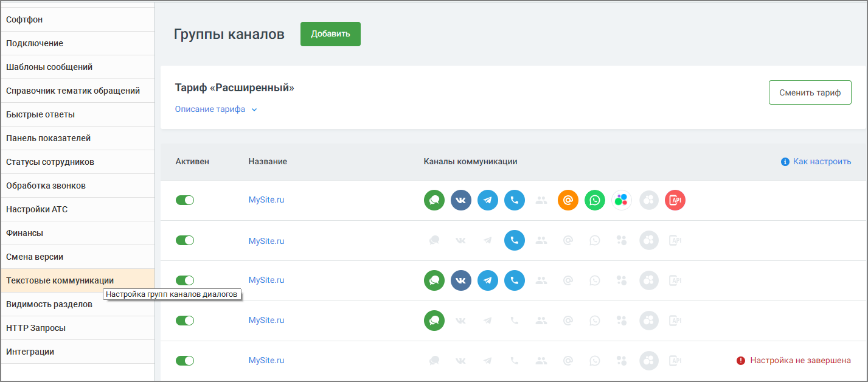
Task: Click the Telegram icon in the row with the red API icon
Action: (x=488, y=200)
